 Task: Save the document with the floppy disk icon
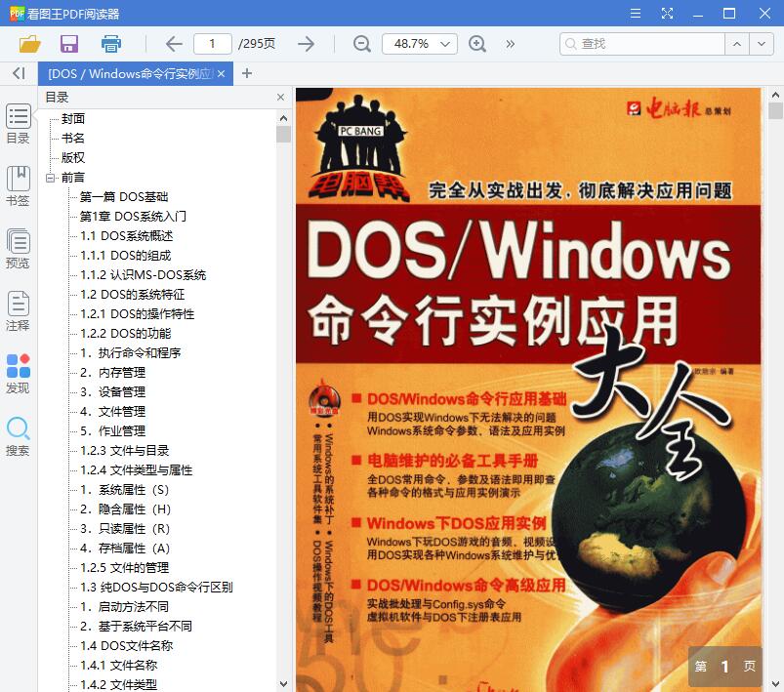[69, 44]
